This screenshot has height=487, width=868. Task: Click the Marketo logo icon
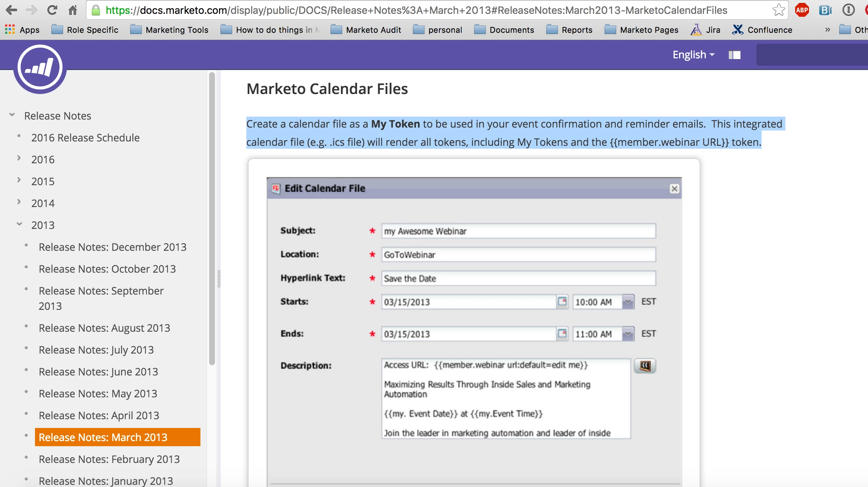40,67
